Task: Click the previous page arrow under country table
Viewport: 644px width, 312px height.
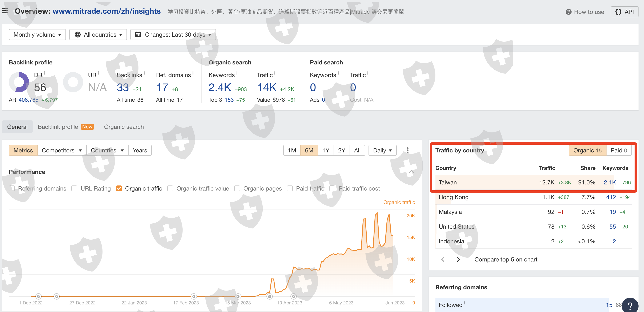Action: pos(443,260)
